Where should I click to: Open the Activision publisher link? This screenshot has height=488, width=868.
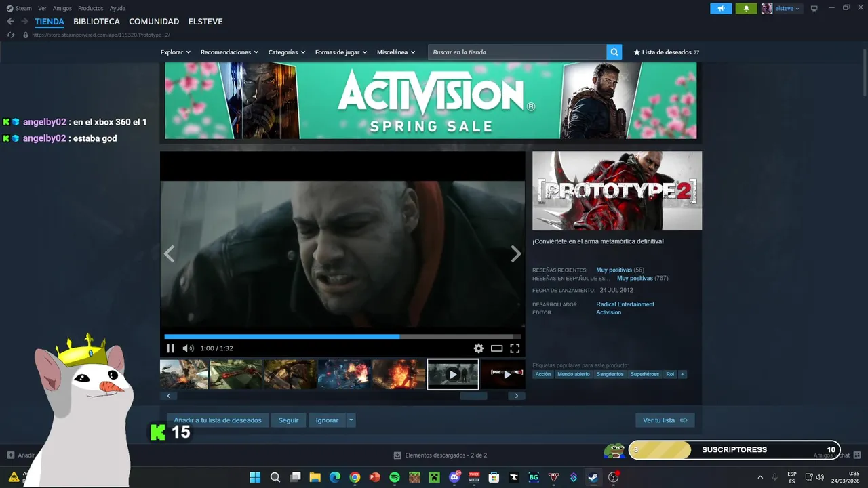coord(608,312)
